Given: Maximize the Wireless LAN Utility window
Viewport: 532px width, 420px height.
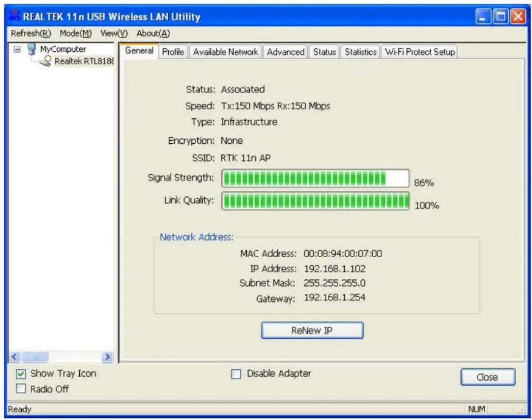Looking at the screenshot, I should click(x=501, y=16).
